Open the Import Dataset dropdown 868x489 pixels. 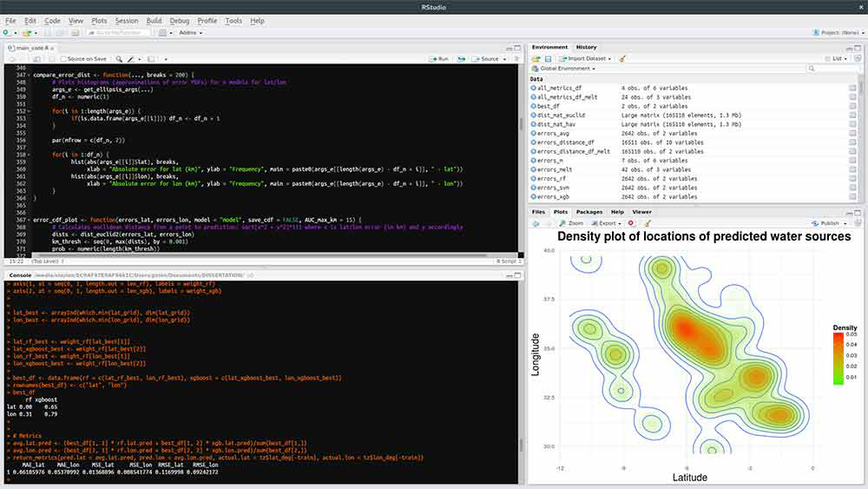pyautogui.click(x=585, y=59)
